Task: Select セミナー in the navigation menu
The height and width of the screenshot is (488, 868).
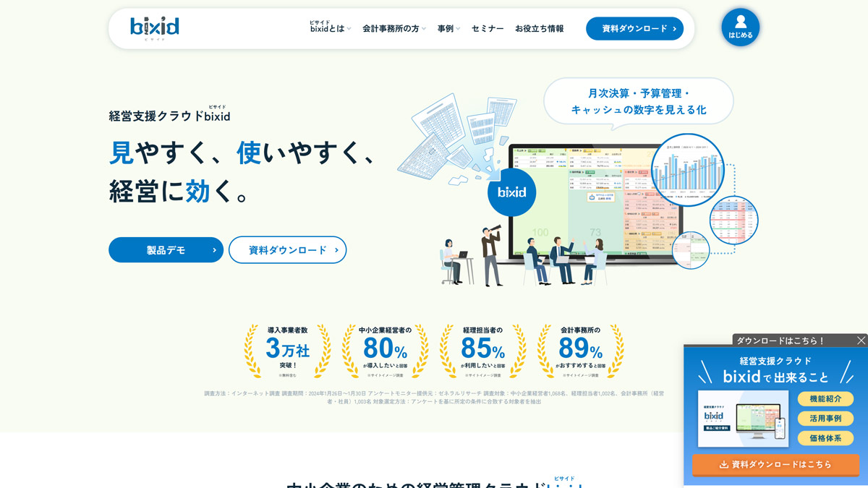Action: pyautogui.click(x=486, y=29)
